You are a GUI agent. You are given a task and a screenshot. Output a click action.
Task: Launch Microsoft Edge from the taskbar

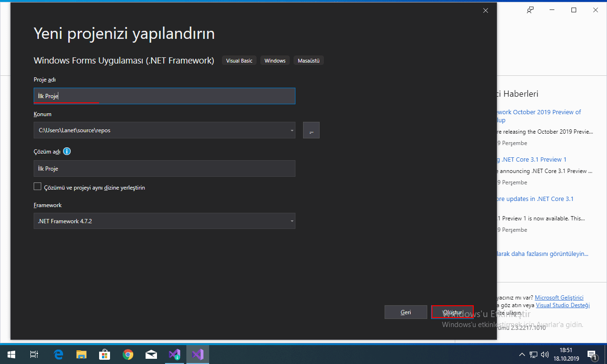tap(58, 354)
